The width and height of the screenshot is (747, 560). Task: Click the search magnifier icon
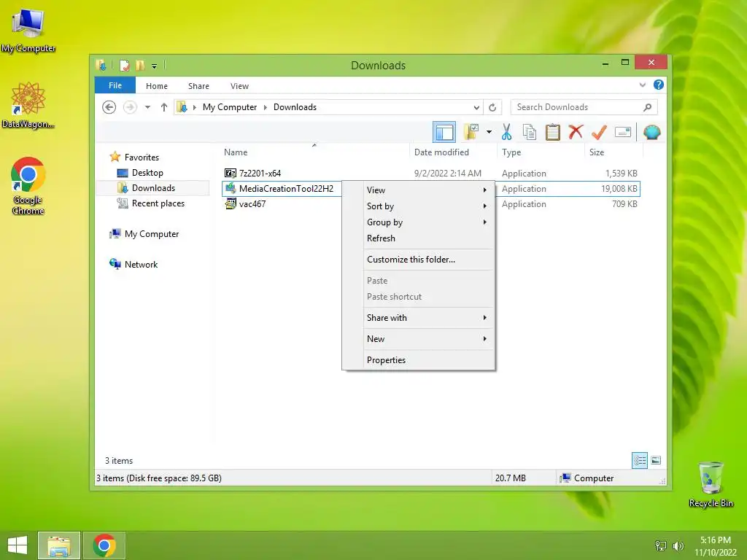click(648, 107)
